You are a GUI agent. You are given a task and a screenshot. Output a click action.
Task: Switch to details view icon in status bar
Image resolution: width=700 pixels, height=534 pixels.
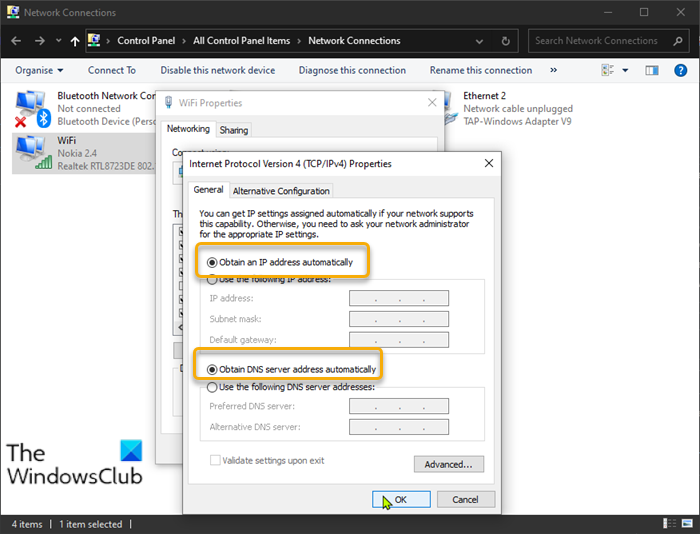point(670,524)
